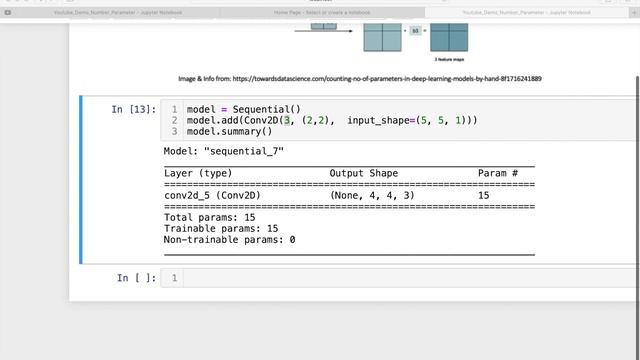Click the Trainable params: 15 line
This screenshot has width=640, height=360.
[x=221, y=229]
